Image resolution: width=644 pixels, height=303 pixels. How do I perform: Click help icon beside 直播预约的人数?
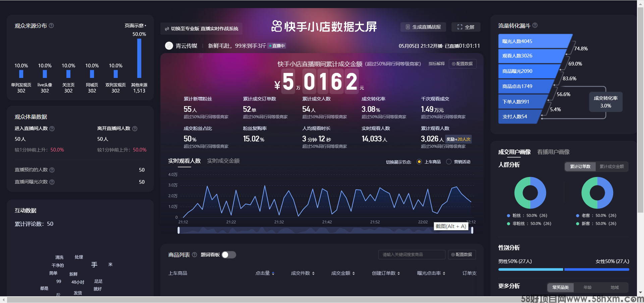pyautogui.click(x=52, y=170)
